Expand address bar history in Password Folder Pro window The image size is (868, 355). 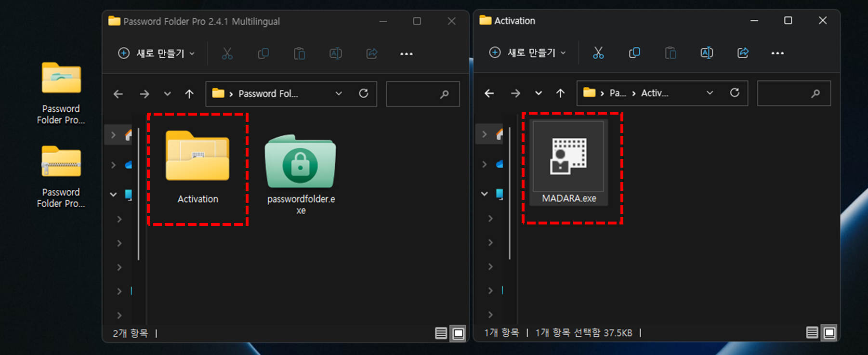(x=339, y=93)
